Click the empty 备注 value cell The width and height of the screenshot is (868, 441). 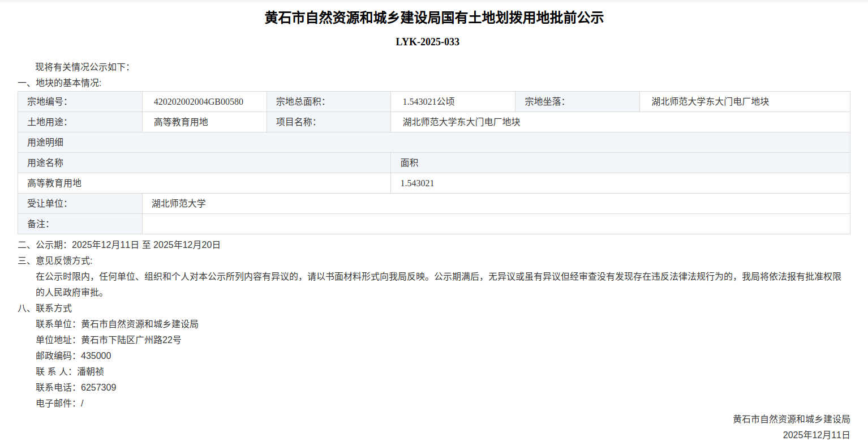pos(496,224)
